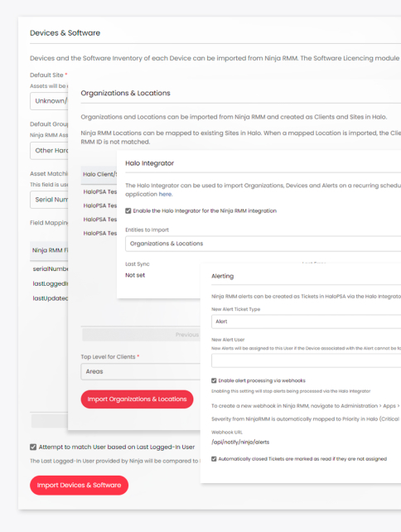Viewport: 401px width, 532px height.
Task: Click the Devices & Software heading
Action: [65, 33]
